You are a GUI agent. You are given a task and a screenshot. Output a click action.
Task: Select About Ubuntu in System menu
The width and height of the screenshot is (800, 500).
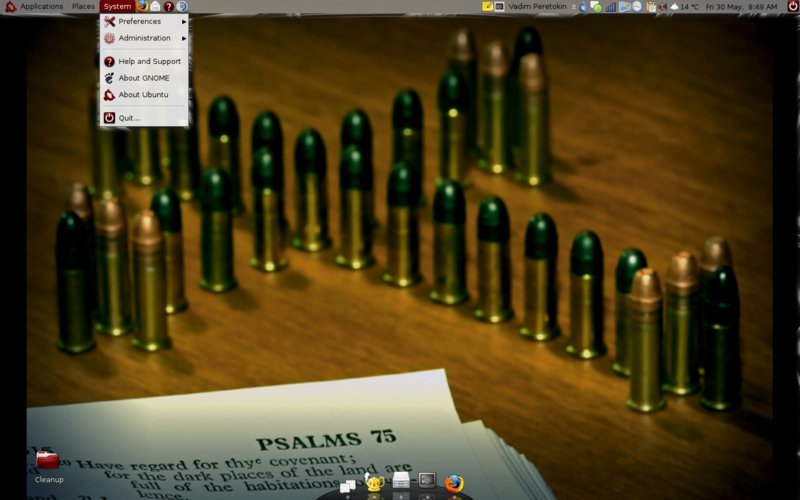(143, 95)
